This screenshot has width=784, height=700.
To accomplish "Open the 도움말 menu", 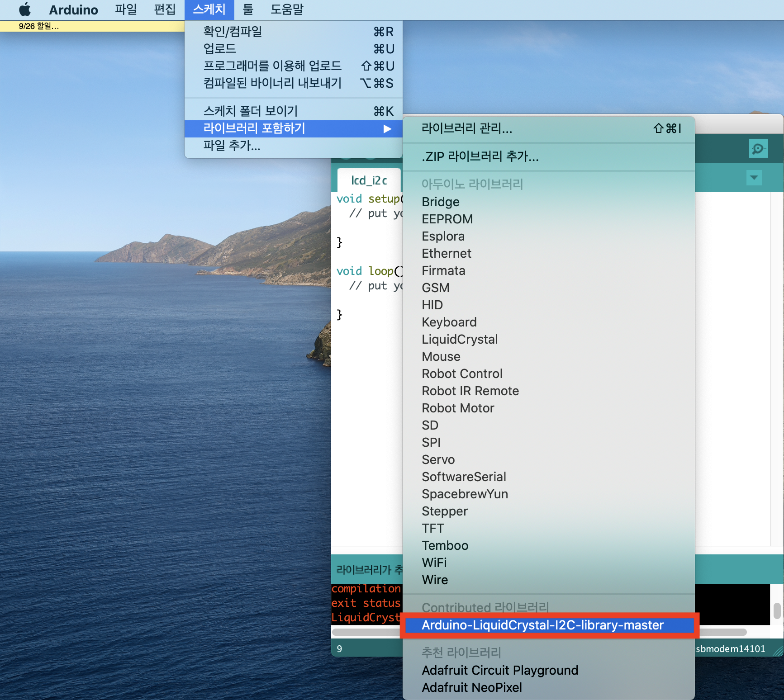I will tap(287, 9).
